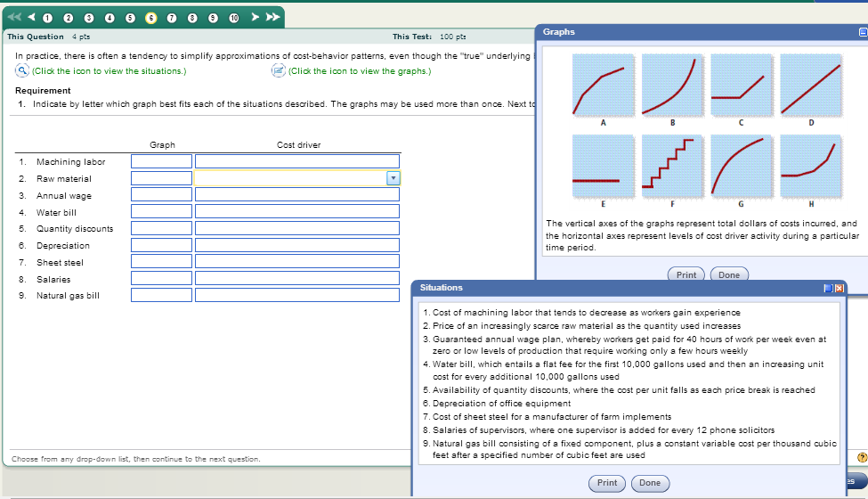
Task: Open Graph dropdown for Machining labor
Action: pyautogui.click(x=162, y=161)
